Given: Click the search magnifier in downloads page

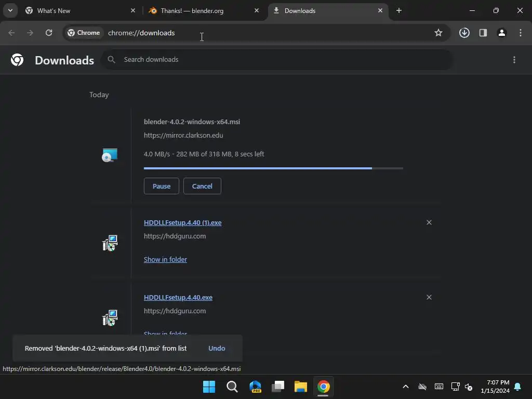Looking at the screenshot, I should [x=111, y=60].
